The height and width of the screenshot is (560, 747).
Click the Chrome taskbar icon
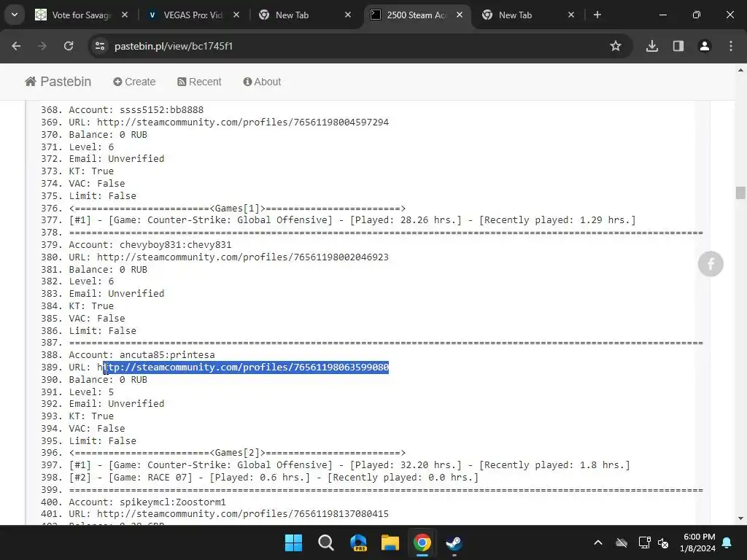(x=422, y=542)
